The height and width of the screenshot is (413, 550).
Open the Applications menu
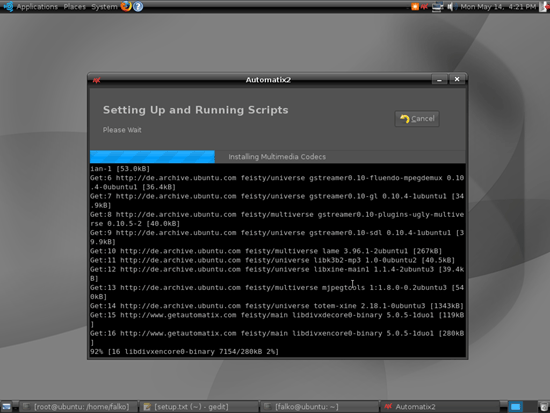tap(37, 7)
